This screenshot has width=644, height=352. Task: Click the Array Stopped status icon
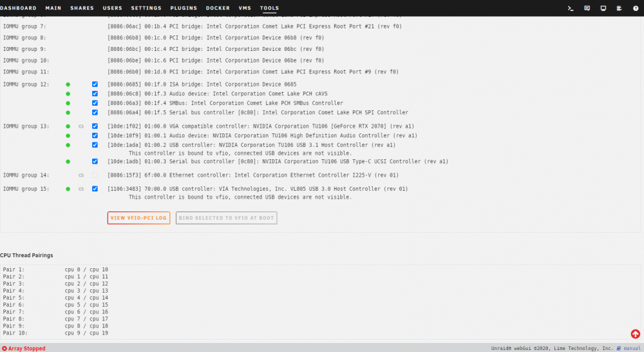click(5, 348)
